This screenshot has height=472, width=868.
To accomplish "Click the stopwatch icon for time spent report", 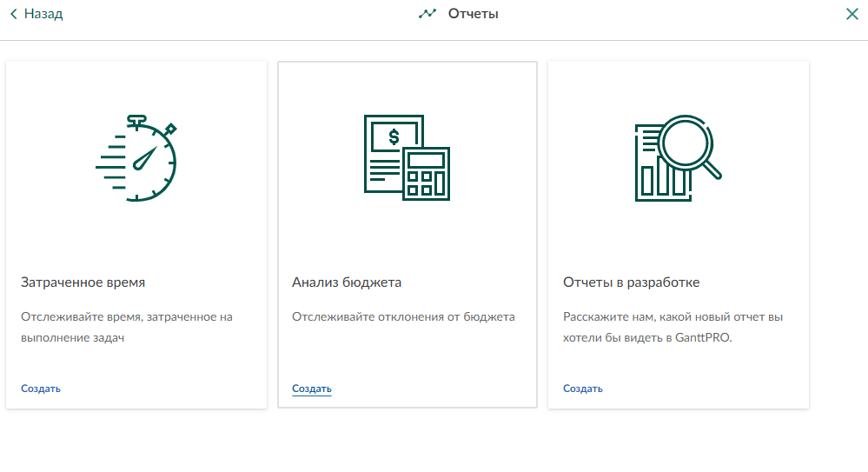I will coord(136,158).
